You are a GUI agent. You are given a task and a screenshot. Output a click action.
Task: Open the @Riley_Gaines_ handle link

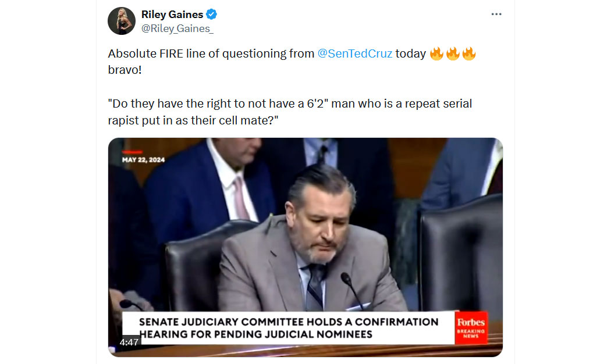pyautogui.click(x=177, y=28)
